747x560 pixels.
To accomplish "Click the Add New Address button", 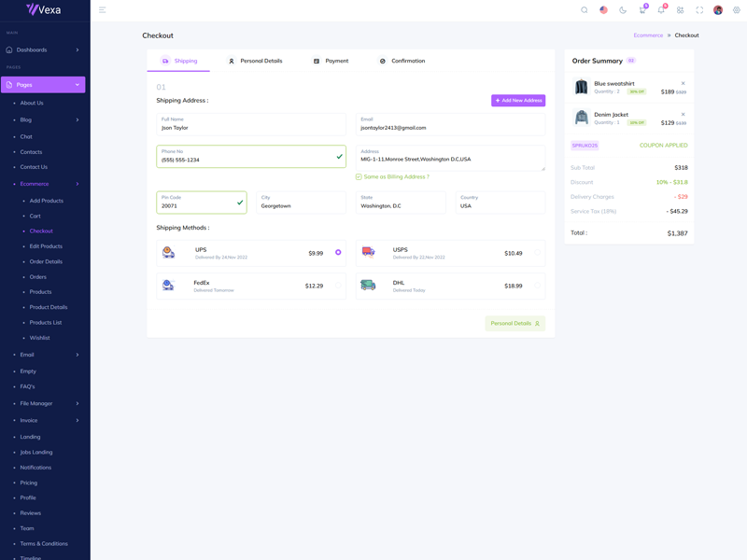I will pos(518,100).
